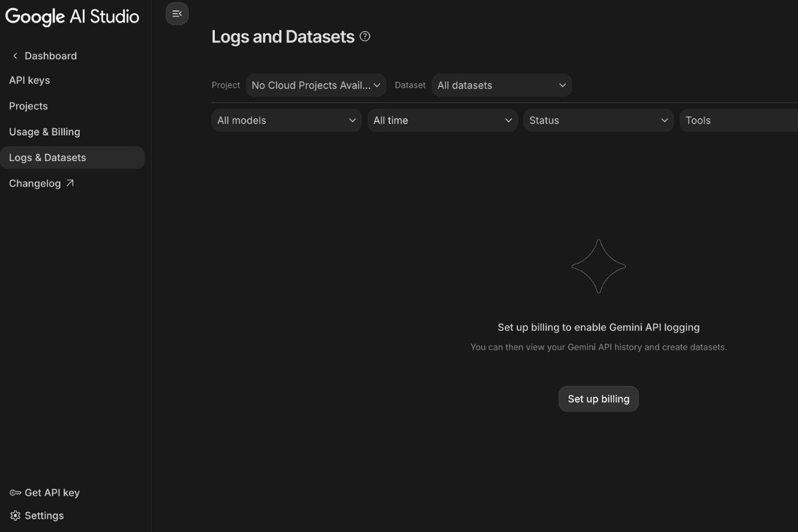Image resolution: width=798 pixels, height=532 pixels.
Task: Expand the All models filter
Action: tap(287, 120)
